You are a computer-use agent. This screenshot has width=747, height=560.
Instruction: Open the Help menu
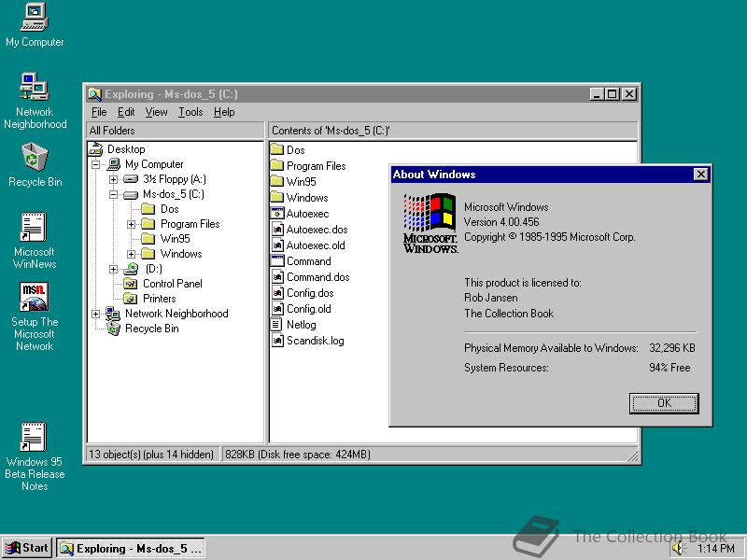click(224, 112)
